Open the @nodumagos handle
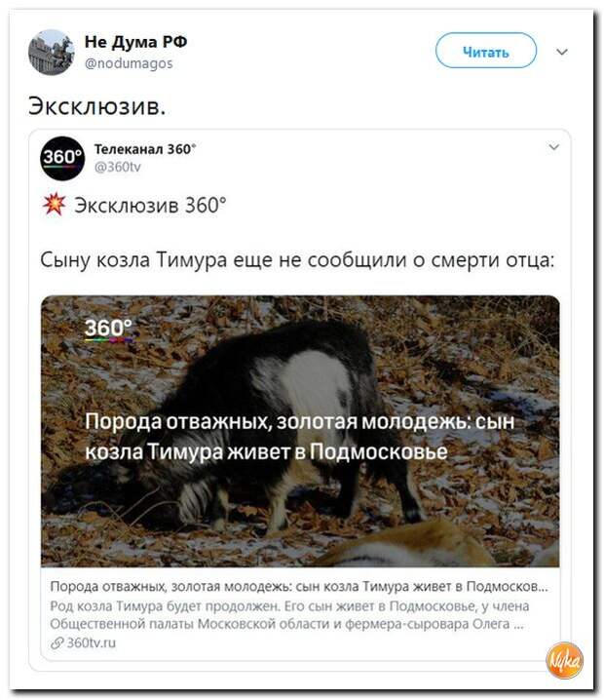Image resolution: width=604 pixels, height=700 pixels. (129, 63)
